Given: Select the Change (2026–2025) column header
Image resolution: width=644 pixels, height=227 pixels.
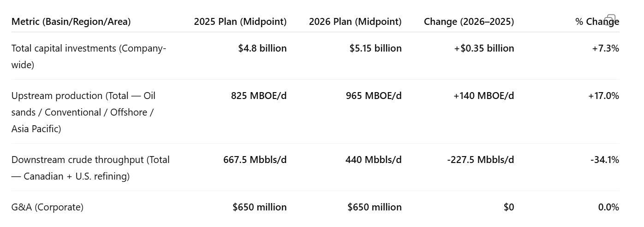Looking at the screenshot, I should coord(469,22).
